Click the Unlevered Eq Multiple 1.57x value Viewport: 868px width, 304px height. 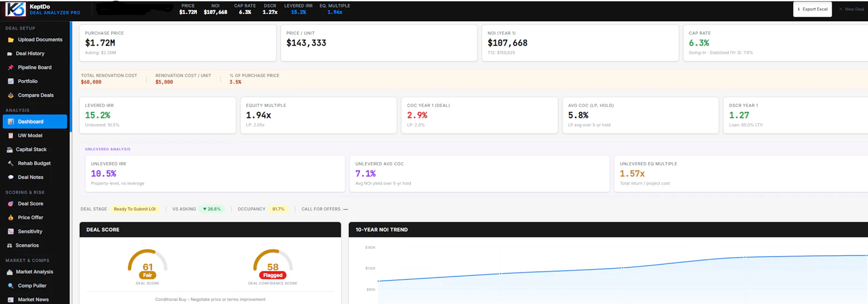point(633,174)
